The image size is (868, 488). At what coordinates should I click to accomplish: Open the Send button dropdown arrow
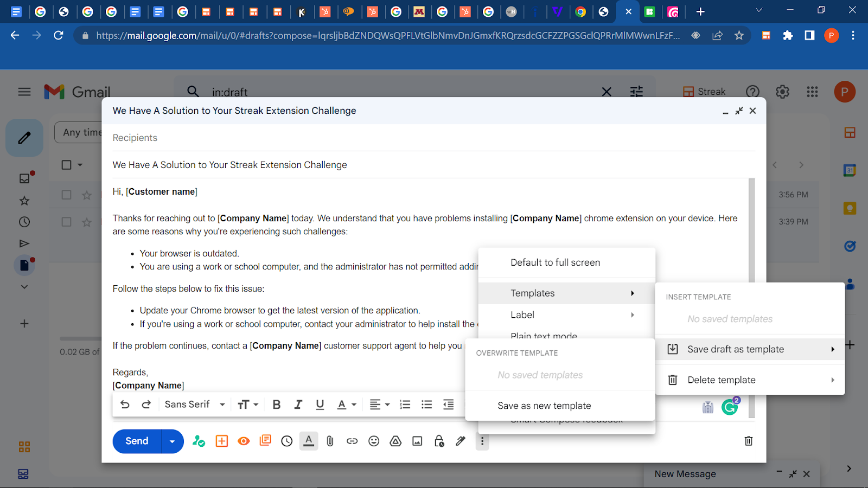pyautogui.click(x=172, y=441)
